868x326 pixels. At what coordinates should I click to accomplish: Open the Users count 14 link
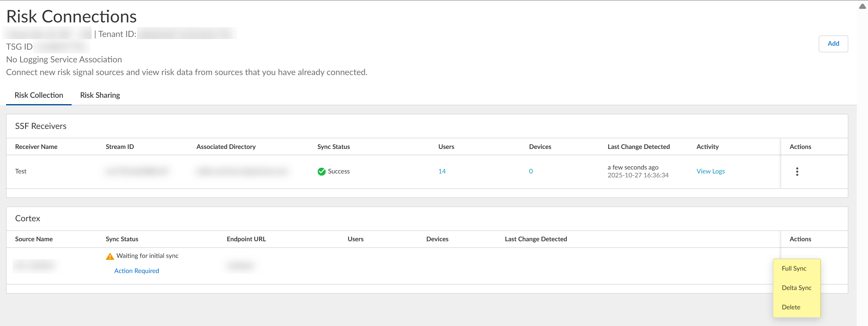442,171
